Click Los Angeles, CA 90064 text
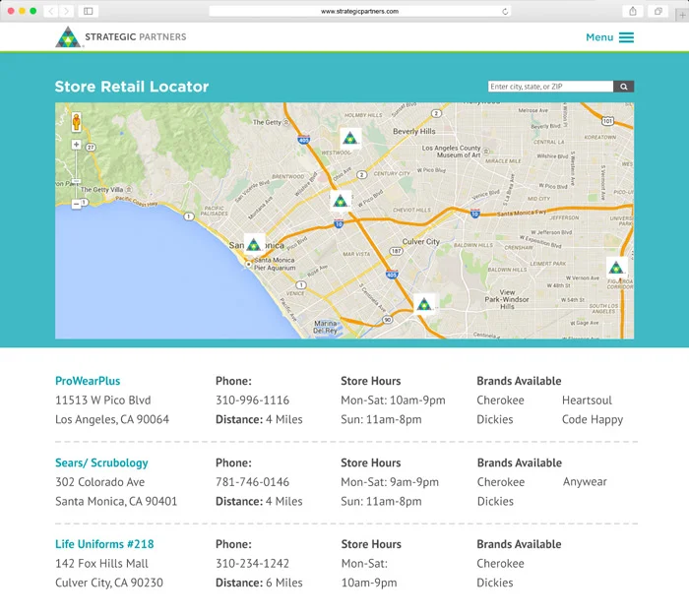This screenshot has width=689, height=616. pos(112,419)
